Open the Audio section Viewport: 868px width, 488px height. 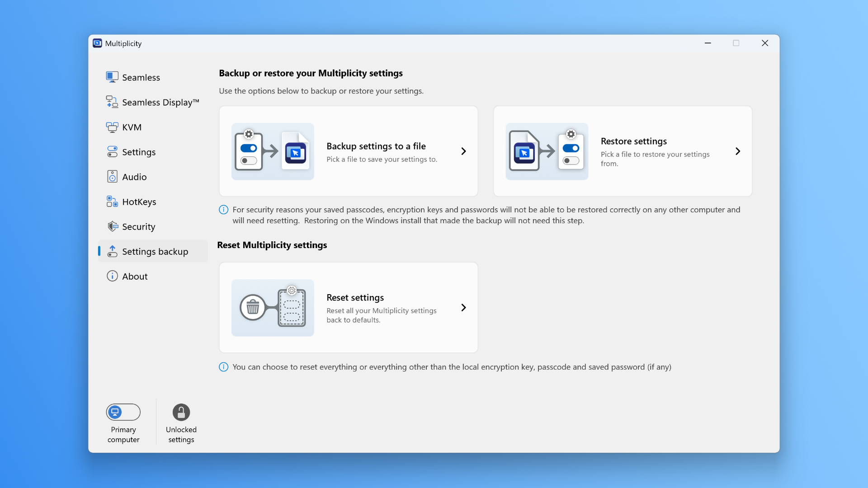pos(153,177)
